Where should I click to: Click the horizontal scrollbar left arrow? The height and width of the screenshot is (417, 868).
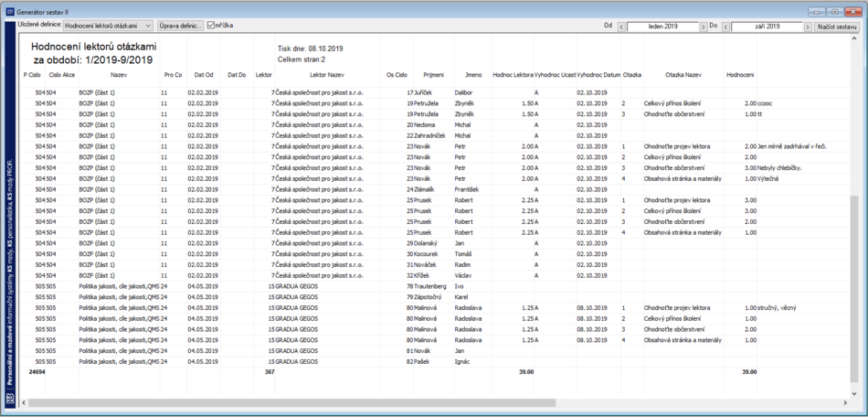(23, 402)
